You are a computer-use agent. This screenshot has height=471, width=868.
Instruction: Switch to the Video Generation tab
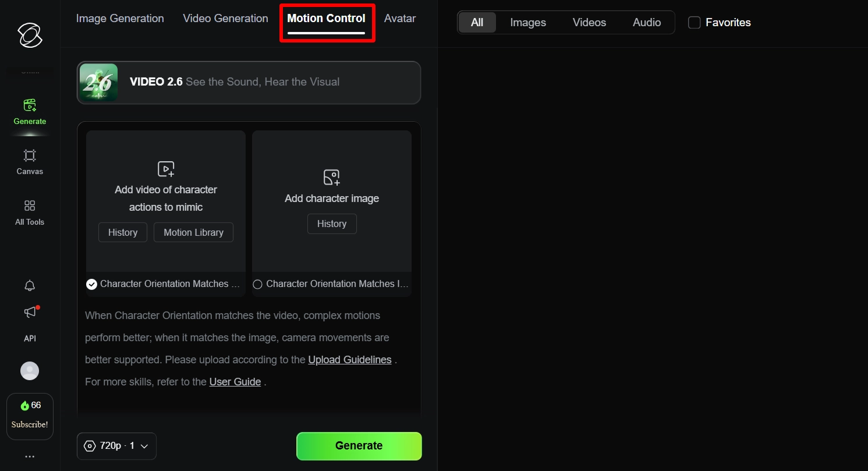click(225, 18)
